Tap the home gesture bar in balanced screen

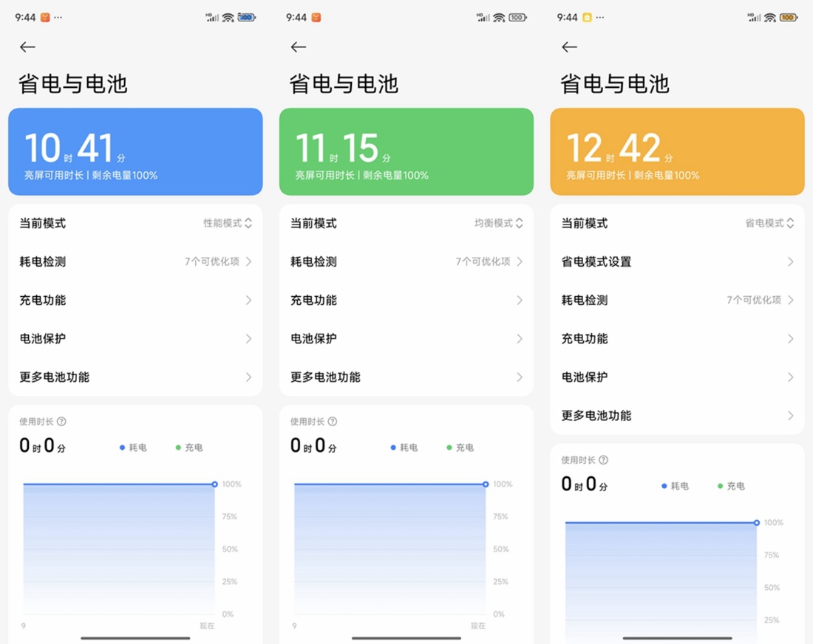tap(406, 638)
